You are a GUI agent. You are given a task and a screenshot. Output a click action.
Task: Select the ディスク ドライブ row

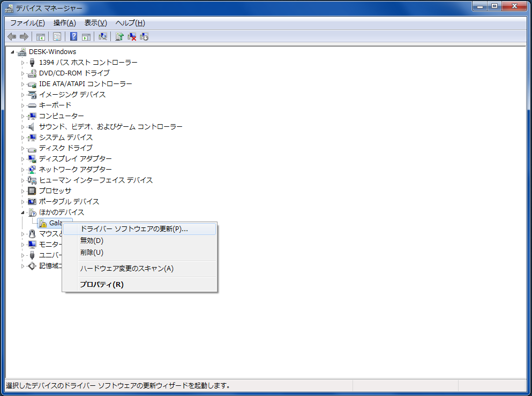coord(66,148)
